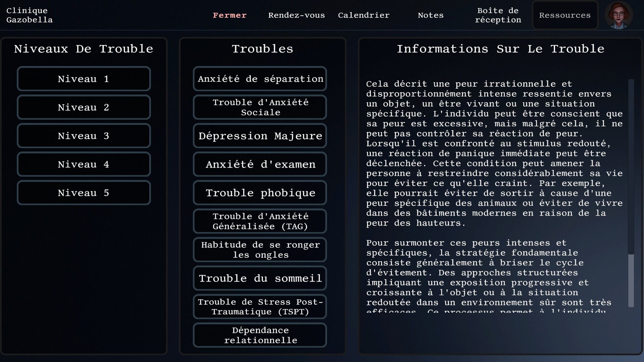Select the Trouble phobique entry
The width and height of the screenshot is (644, 362).
[260, 193]
